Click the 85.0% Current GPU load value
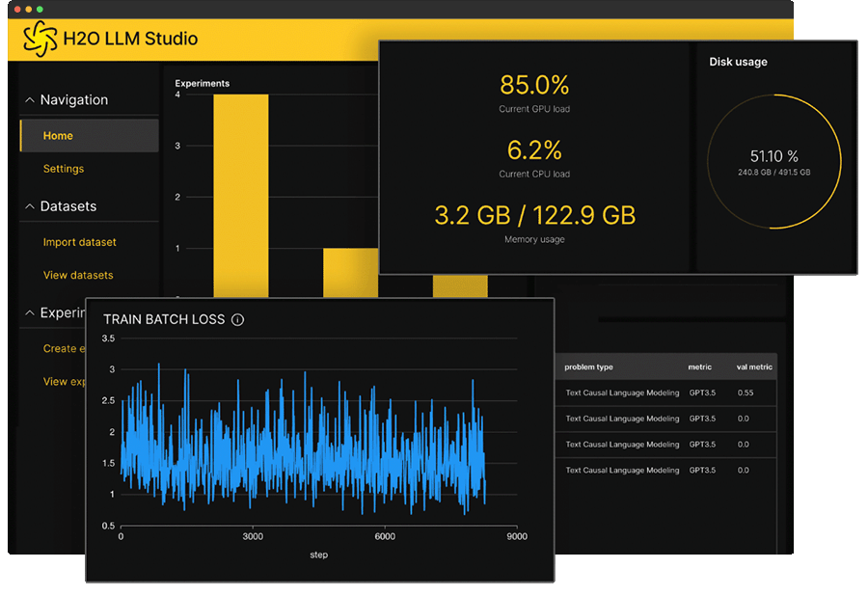 534,84
